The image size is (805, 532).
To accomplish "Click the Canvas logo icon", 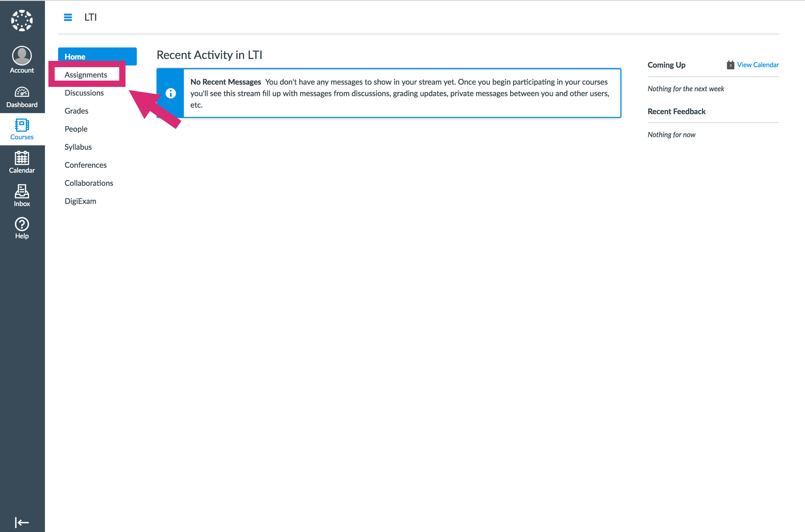I will click(x=22, y=21).
